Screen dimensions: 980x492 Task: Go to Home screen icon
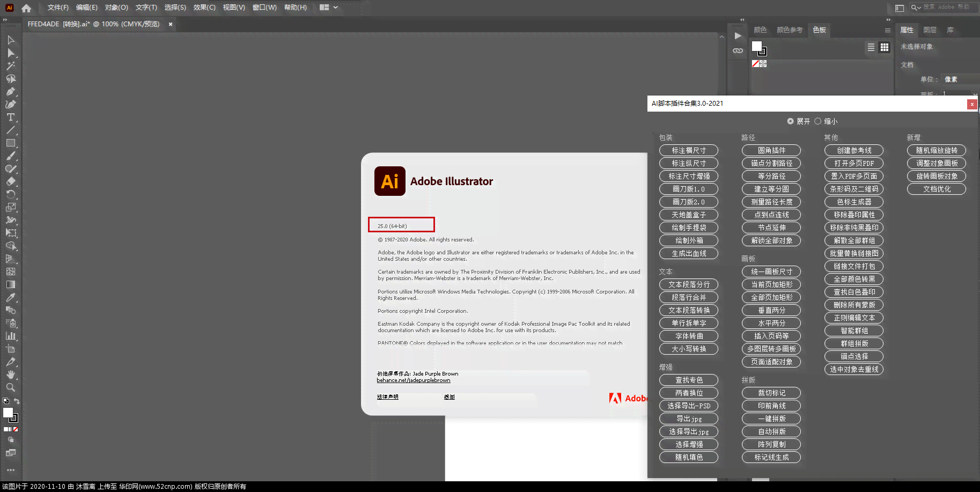[x=26, y=8]
